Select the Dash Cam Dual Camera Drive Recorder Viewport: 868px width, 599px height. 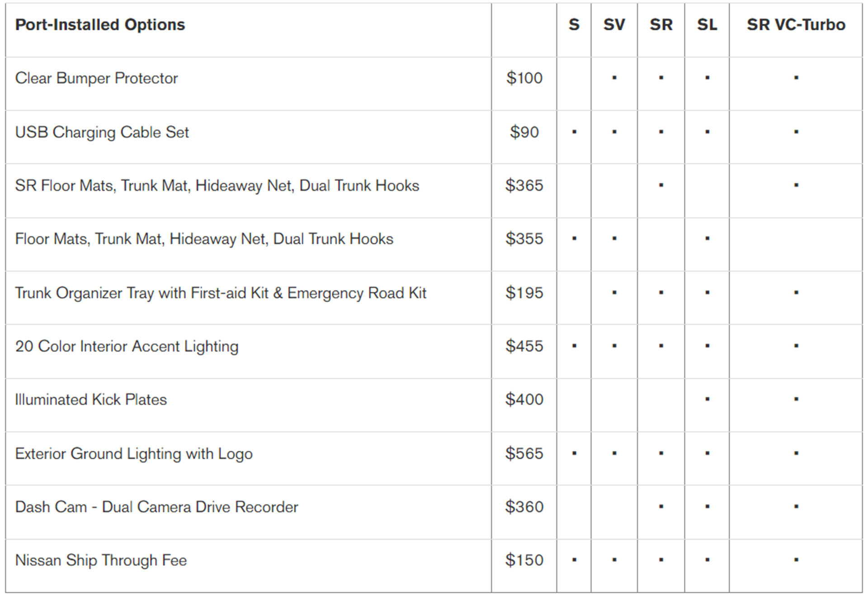click(156, 507)
